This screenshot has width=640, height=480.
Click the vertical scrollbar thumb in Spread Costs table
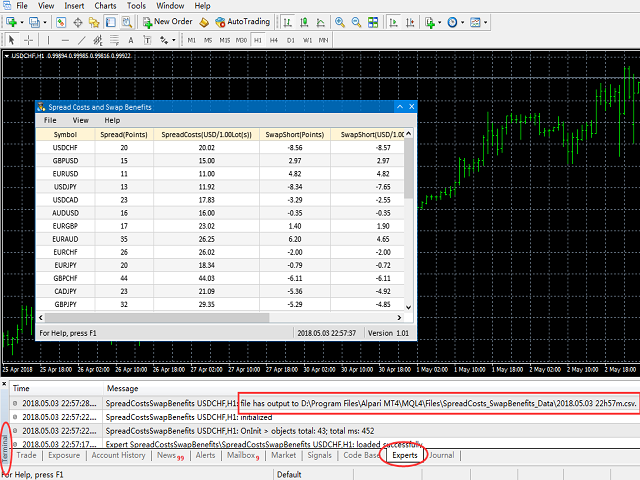point(409,169)
